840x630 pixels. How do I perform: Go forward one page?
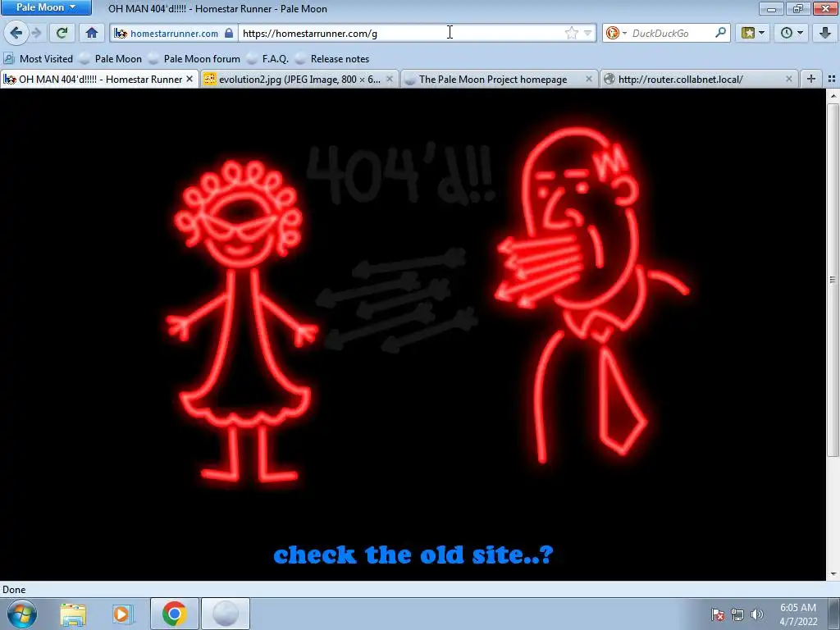pos(36,33)
